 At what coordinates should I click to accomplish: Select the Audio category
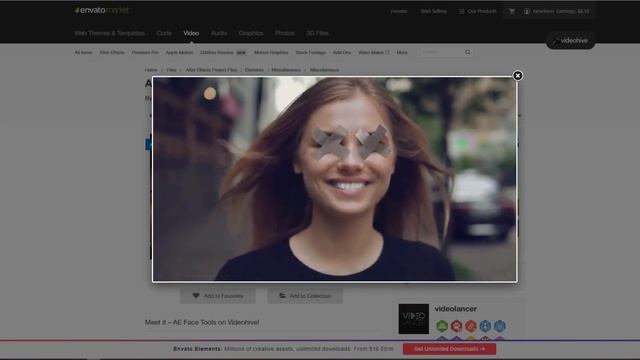click(x=219, y=33)
